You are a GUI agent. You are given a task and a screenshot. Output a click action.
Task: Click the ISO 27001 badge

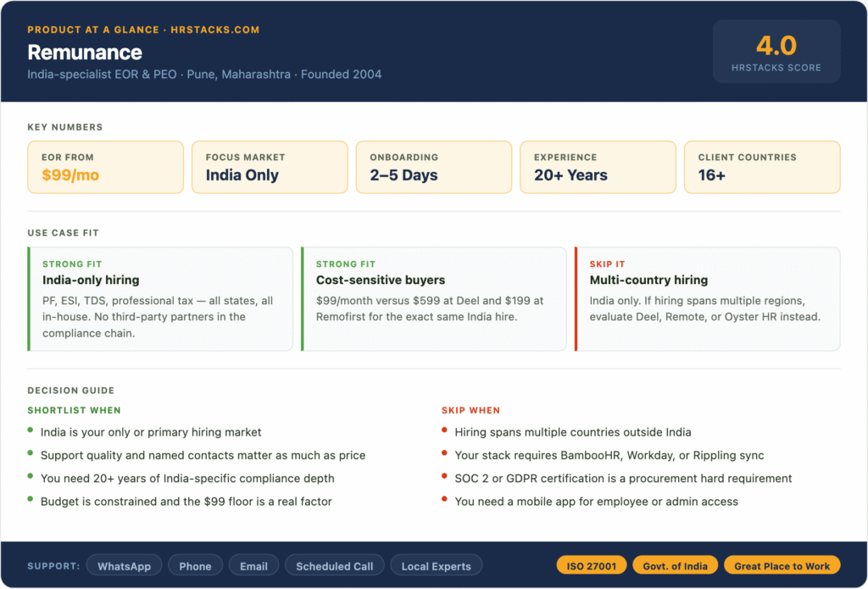click(591, 566)
